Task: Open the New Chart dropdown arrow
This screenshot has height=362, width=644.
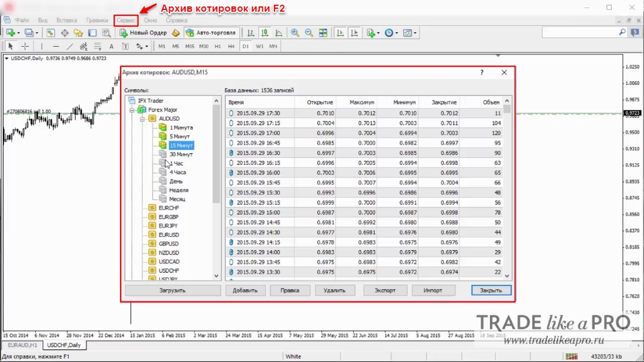Action: click(x=19, y=33)
